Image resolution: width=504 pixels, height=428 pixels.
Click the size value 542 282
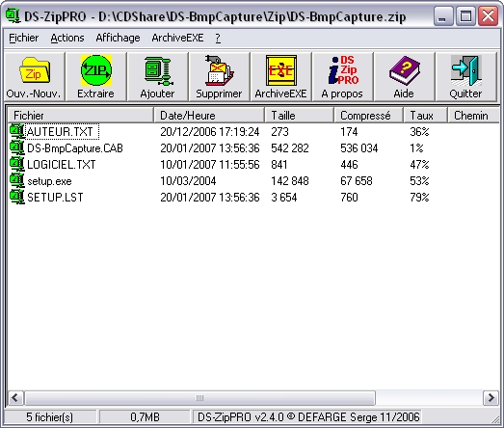pos(290,148)
